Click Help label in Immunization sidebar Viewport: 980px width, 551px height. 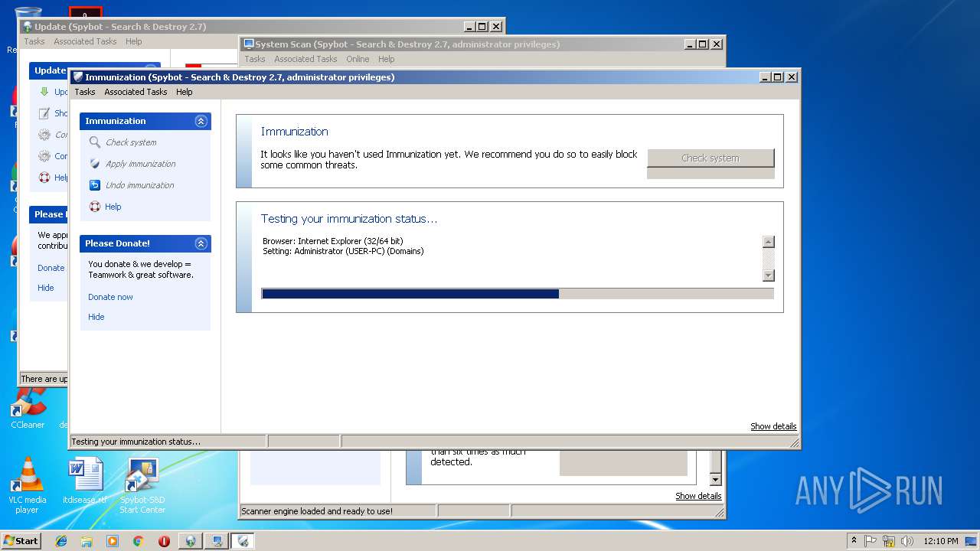pyautogui.click(x=113, y=207)
